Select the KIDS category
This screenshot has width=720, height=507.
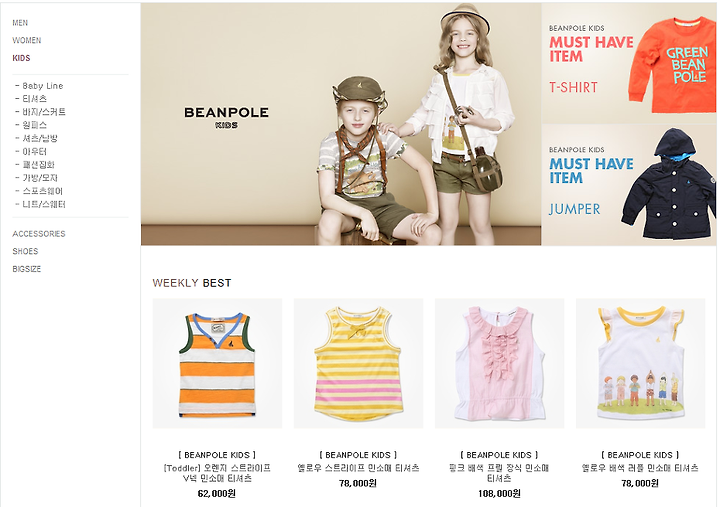point(21,58)
